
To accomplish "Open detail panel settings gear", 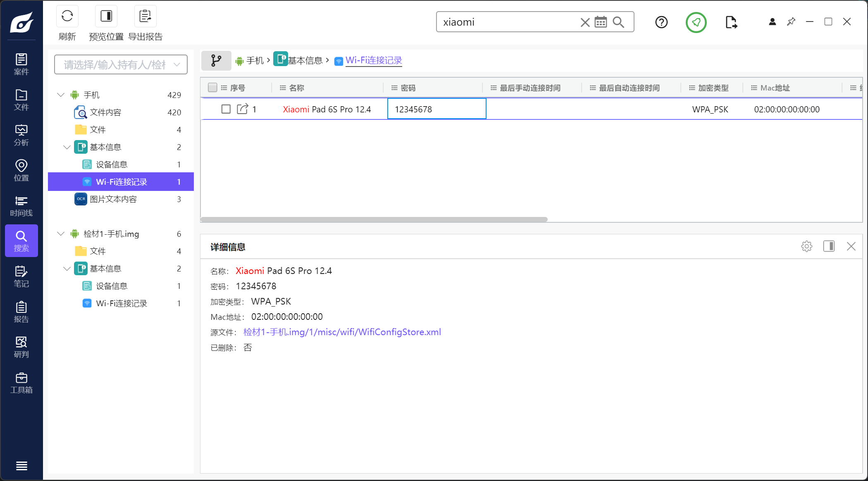I will coord(806,247).
